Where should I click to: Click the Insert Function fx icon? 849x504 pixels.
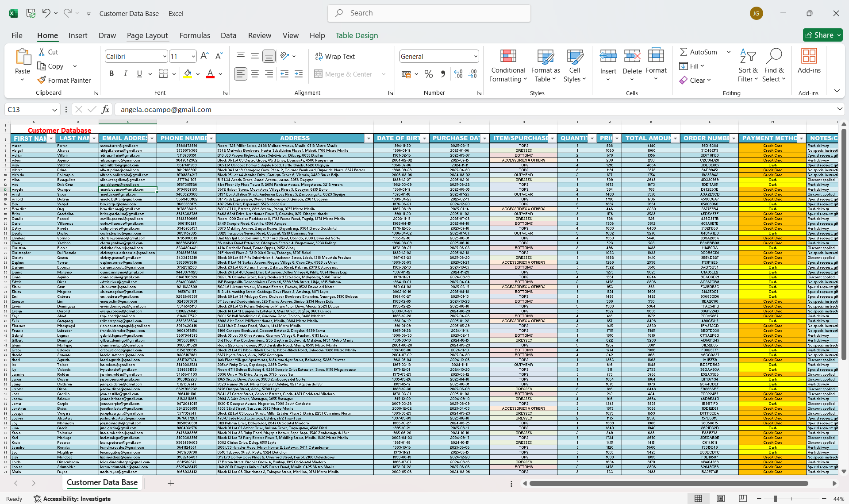click(105, 109)
